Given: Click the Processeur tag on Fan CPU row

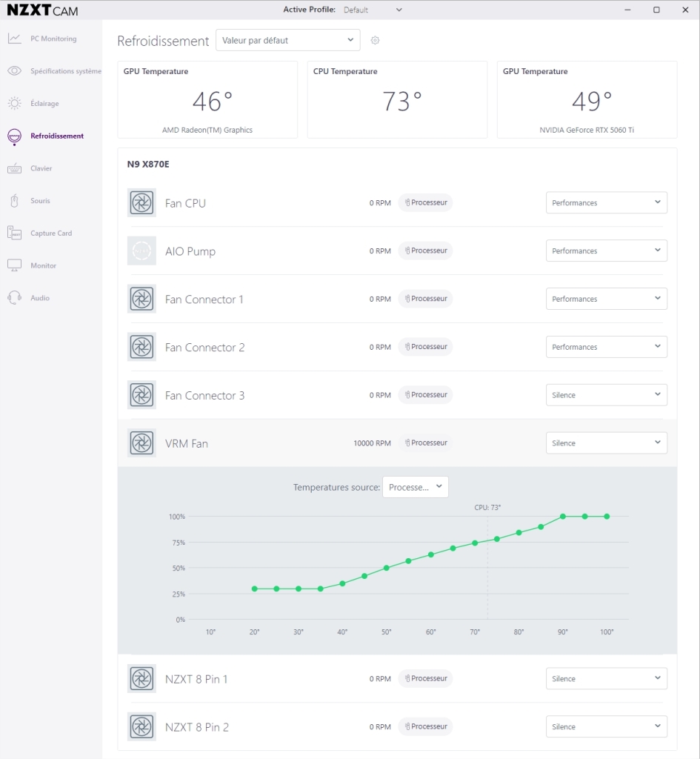Looking at the screenshot, I should [426, 203].
